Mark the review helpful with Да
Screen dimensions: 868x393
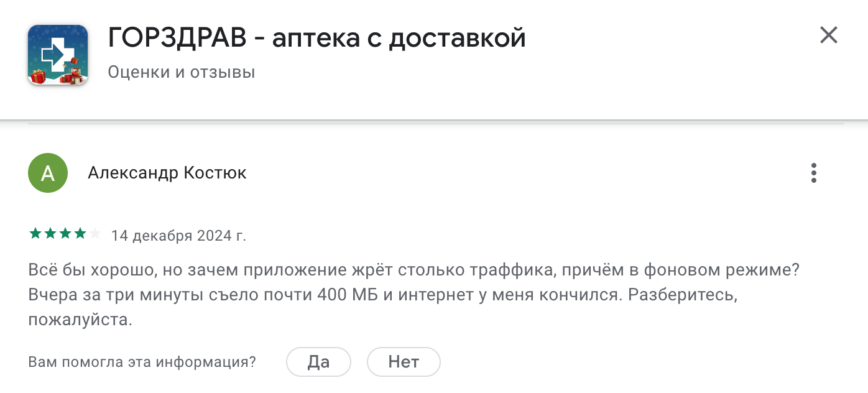[318, 361]
